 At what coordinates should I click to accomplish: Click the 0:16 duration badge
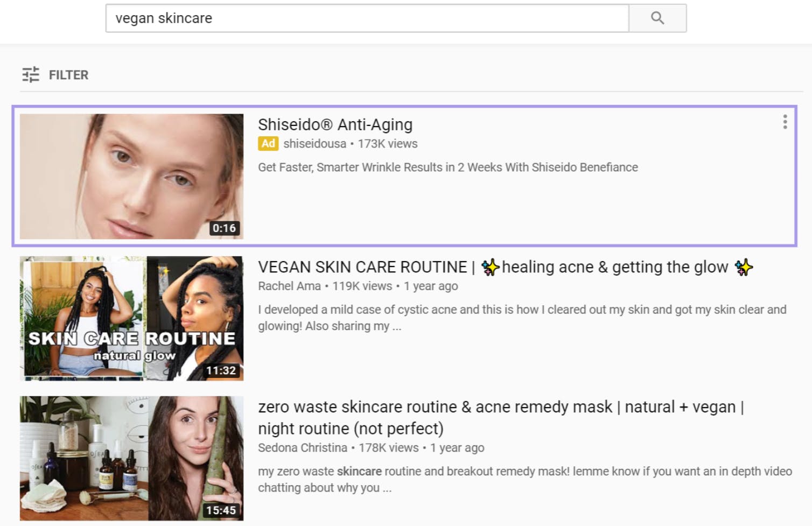tap(224, 228)
